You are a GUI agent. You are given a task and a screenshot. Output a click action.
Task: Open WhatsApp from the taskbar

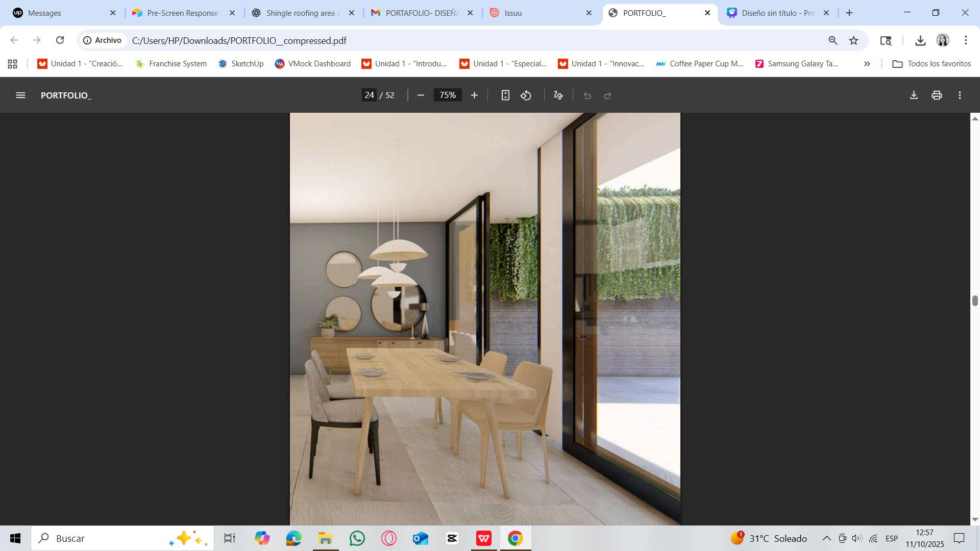[x=357, y=538]
